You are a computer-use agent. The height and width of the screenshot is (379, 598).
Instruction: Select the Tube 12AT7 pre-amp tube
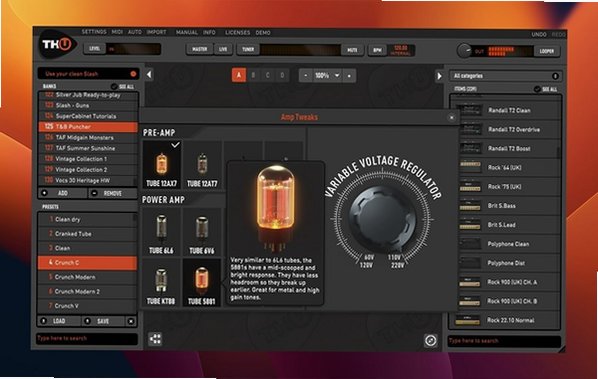[x=202, y=165]
